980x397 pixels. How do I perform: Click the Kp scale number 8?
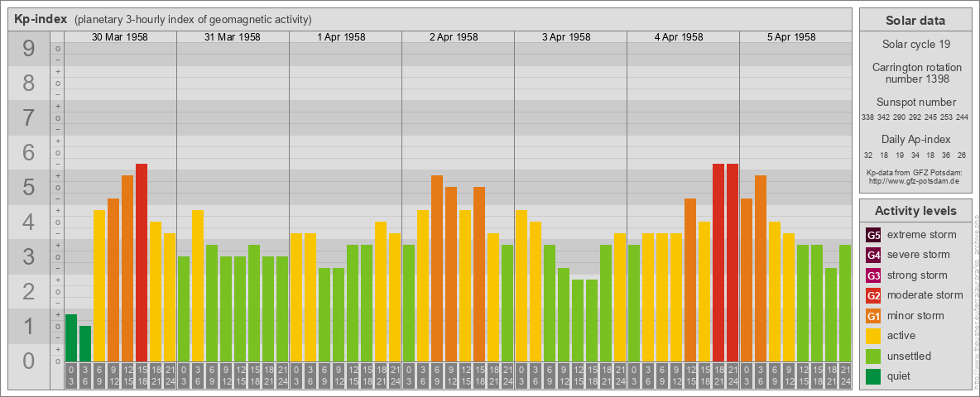point(29,83)
